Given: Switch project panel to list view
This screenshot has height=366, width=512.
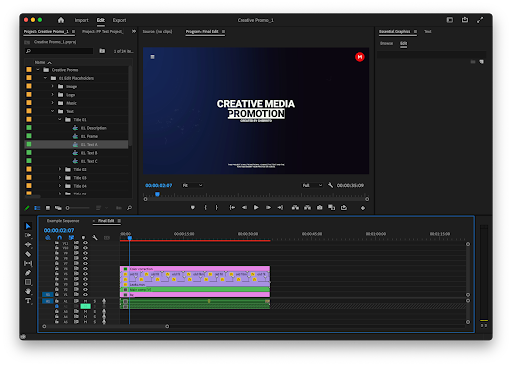Looking at the screenshot, I should pyautogui.click(x=37, y=208).
